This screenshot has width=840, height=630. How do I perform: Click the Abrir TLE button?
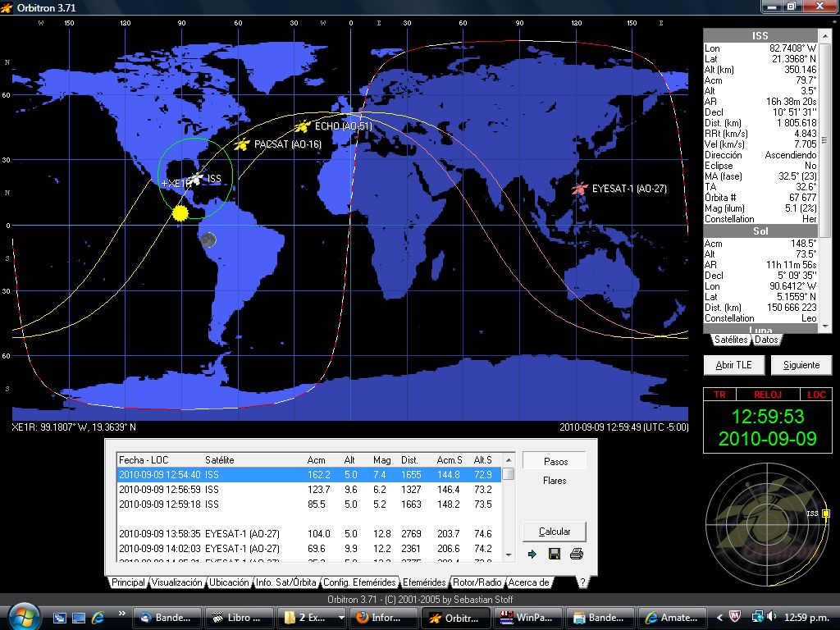[x=734, y=365]
